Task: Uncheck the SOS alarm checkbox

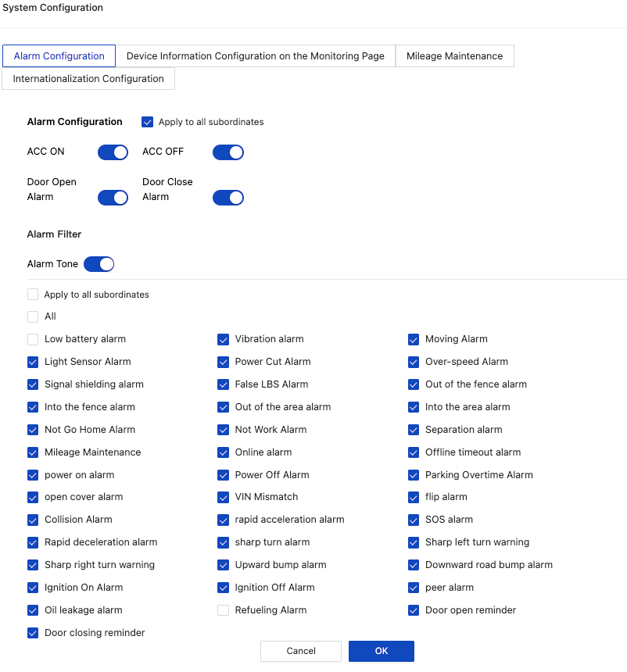Action: 413,520
